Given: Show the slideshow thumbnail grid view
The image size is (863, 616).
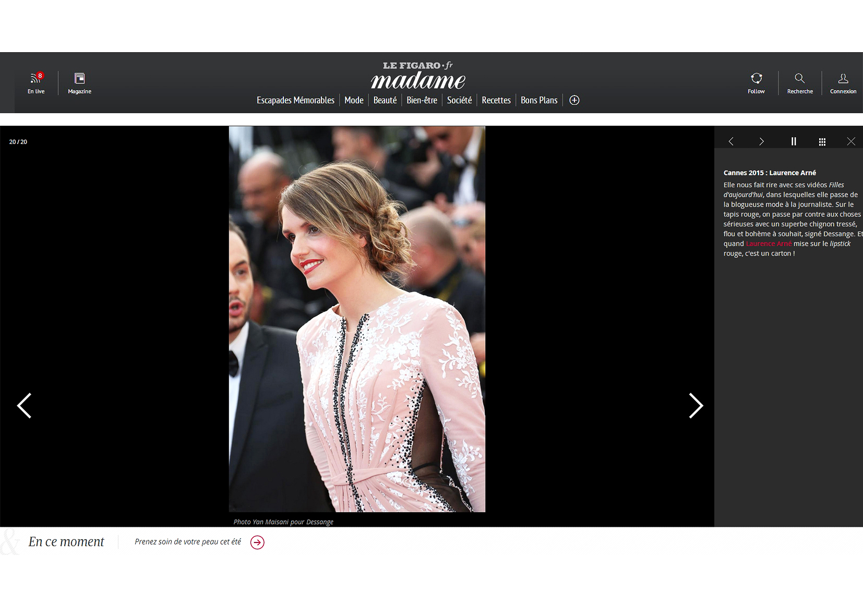Looking at the screenshot, I should click(822, 142).
